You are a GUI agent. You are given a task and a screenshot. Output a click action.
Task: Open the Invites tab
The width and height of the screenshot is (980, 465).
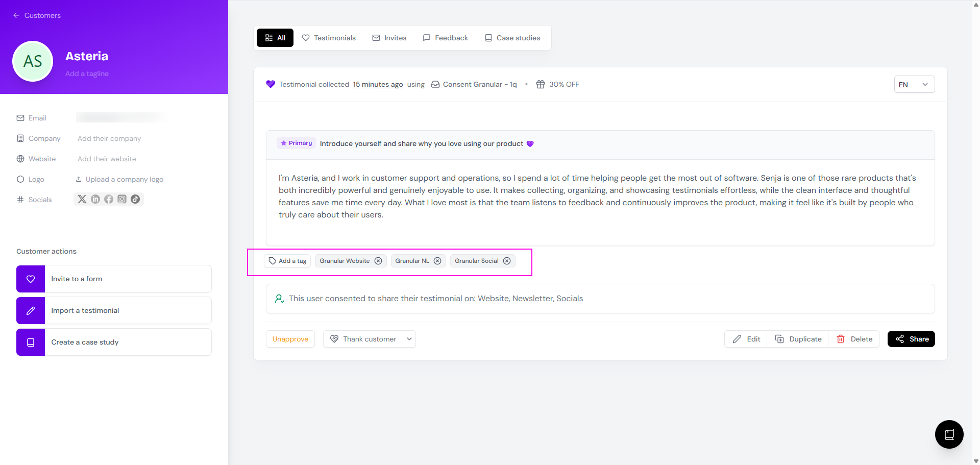(x=389, y=38)
